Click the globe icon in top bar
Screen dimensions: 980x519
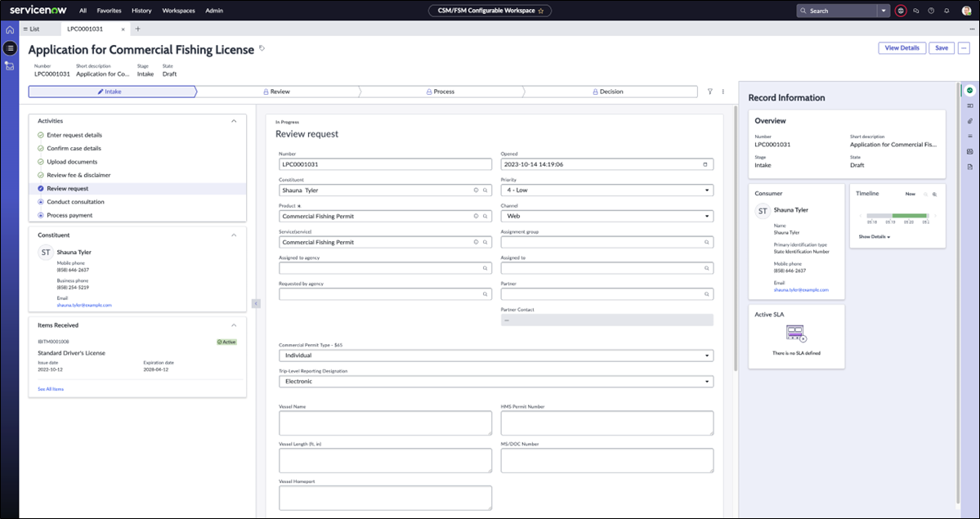tap(901, 11)
